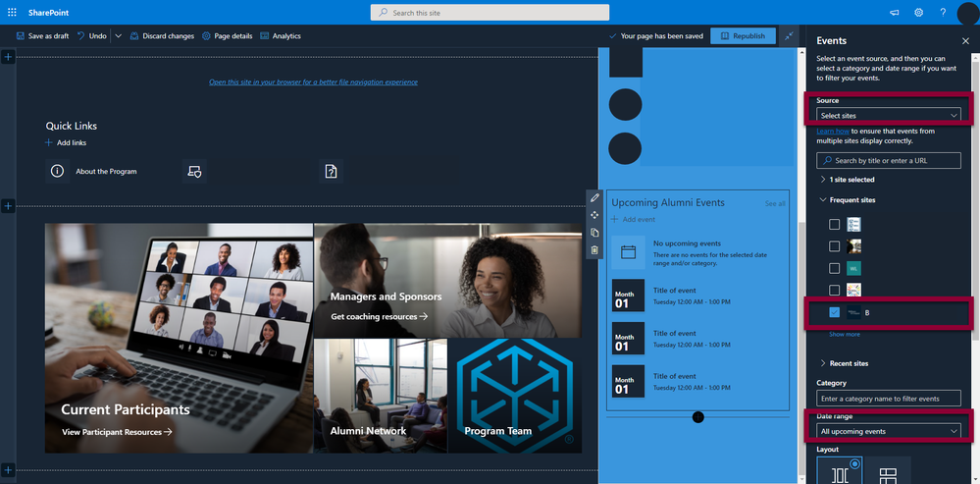Click the About the Program info icon

[x=58, y=172]
